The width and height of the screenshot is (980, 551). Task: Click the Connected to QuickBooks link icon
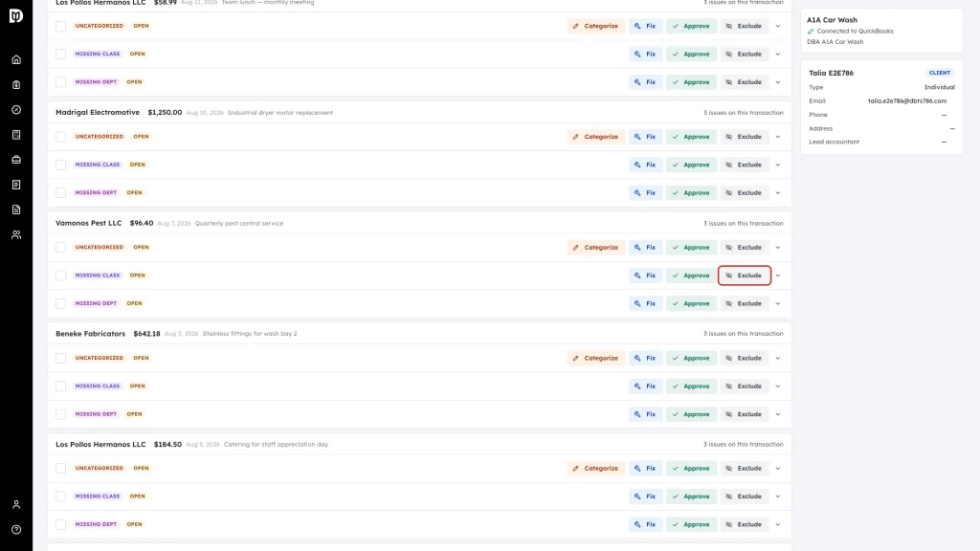811,32
